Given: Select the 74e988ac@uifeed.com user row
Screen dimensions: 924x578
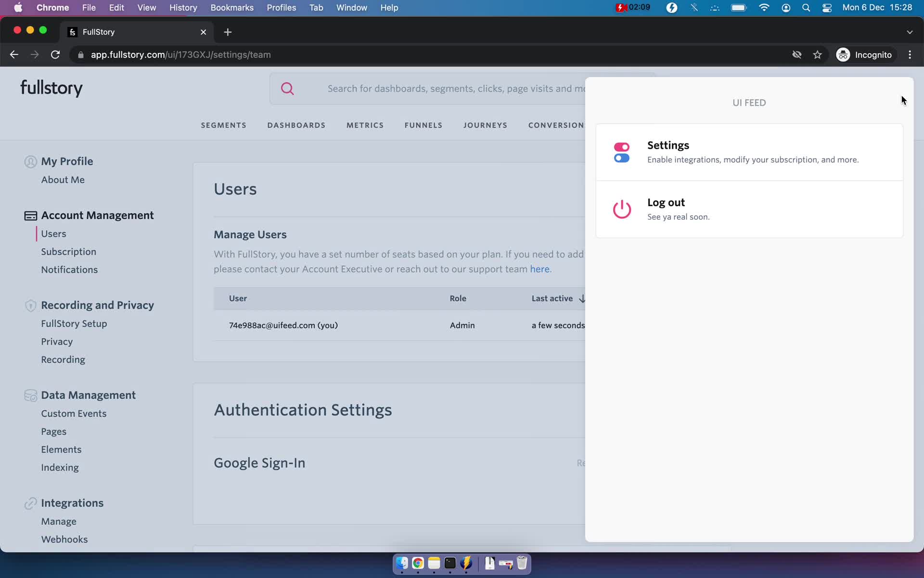Looking at the screenshot, I should point(399,326).
